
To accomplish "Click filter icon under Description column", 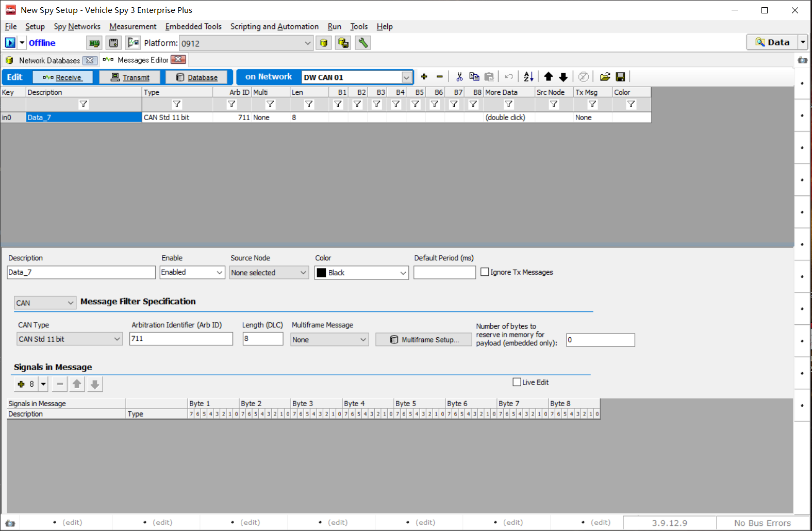I will point(84,104).
